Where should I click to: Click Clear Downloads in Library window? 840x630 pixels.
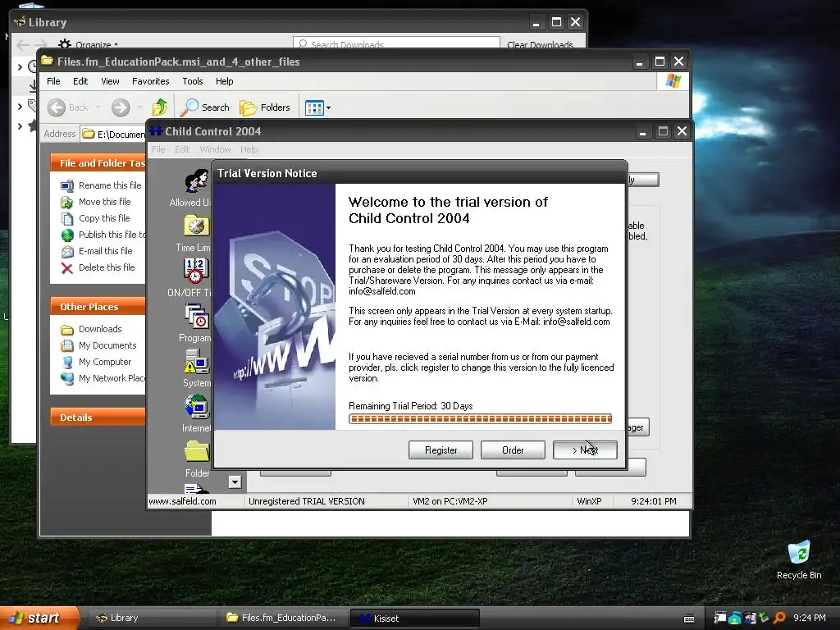tap(540, 45)
